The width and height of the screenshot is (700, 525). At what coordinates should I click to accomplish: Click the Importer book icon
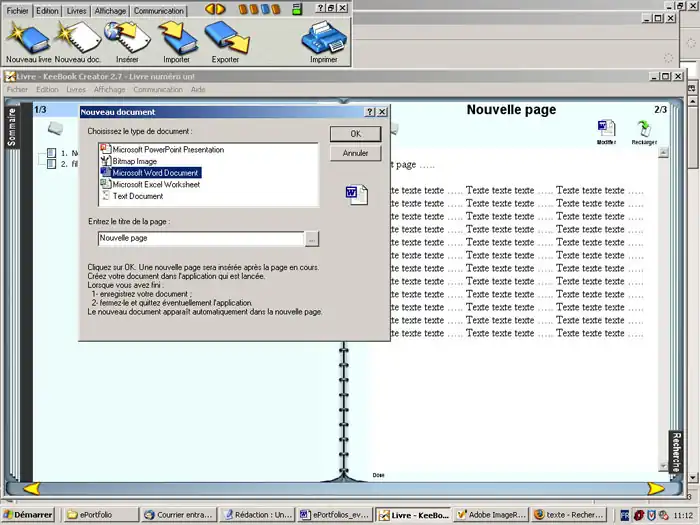(x=176, y=38)
